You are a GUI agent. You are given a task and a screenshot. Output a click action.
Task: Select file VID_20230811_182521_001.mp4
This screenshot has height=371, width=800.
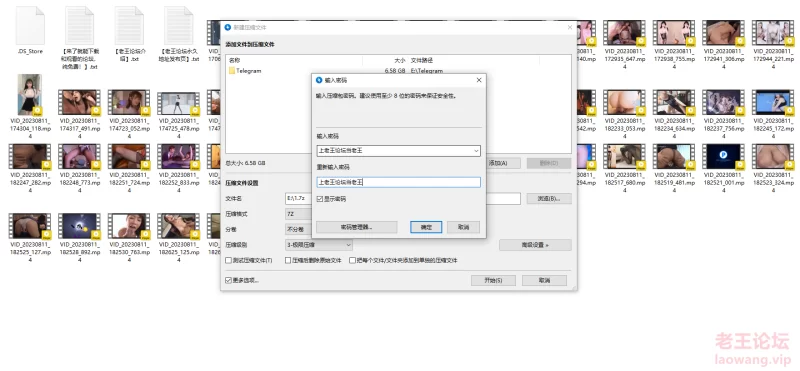[x=723, y=157]
